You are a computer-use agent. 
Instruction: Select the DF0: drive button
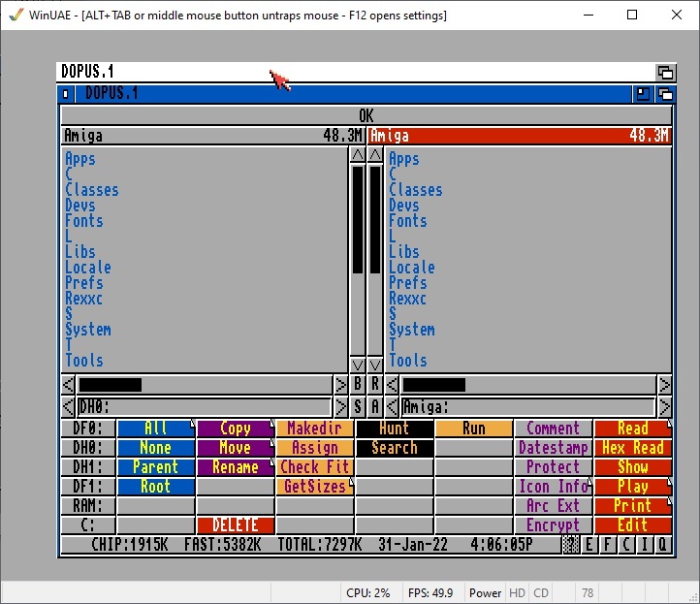click(88, 429)
